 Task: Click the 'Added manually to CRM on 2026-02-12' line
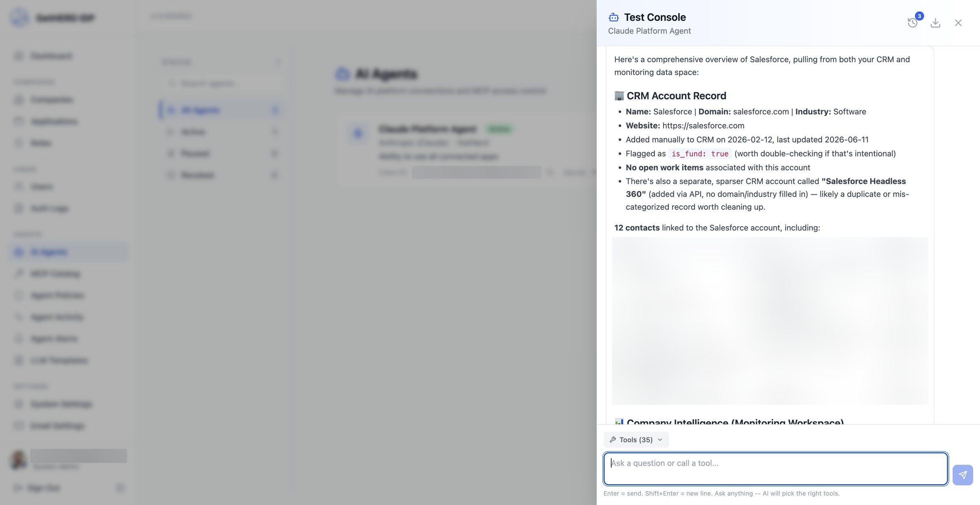click(x=747, y=140)
